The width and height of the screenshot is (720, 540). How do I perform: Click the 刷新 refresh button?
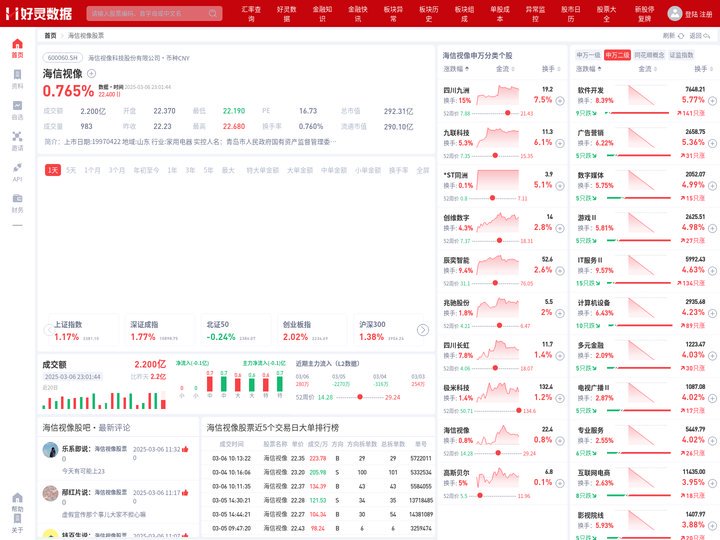pyautogui.click(x=673, y=35)
